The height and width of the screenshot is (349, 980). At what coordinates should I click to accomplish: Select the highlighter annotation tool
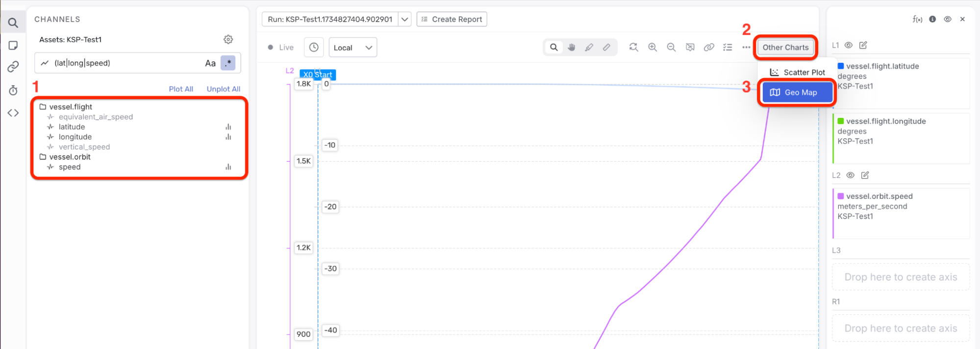pos(589,47)
